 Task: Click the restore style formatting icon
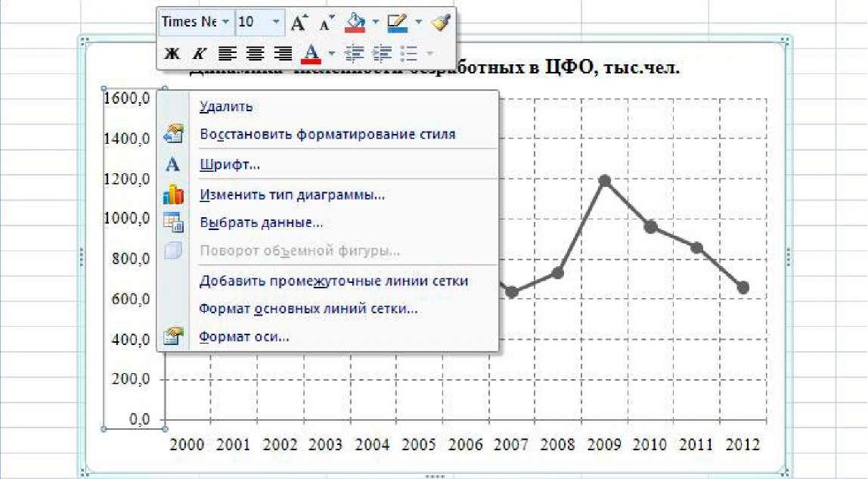click(x=173, y=134)
